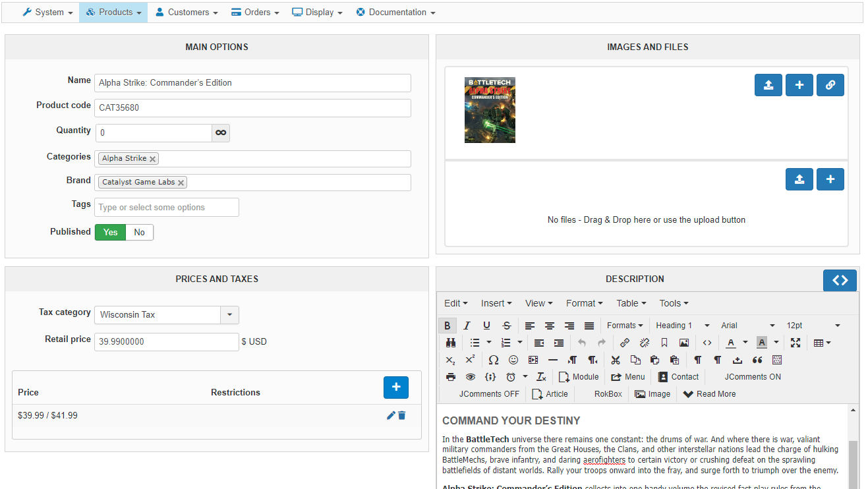Open the editor's Insert menu

coord(496,303)
